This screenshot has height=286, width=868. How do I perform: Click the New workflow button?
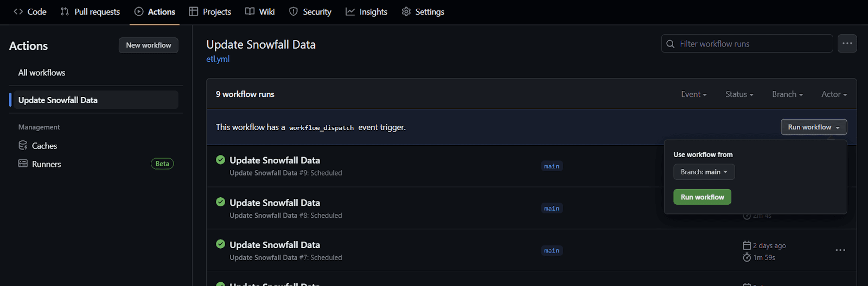[x=148, y=45]
